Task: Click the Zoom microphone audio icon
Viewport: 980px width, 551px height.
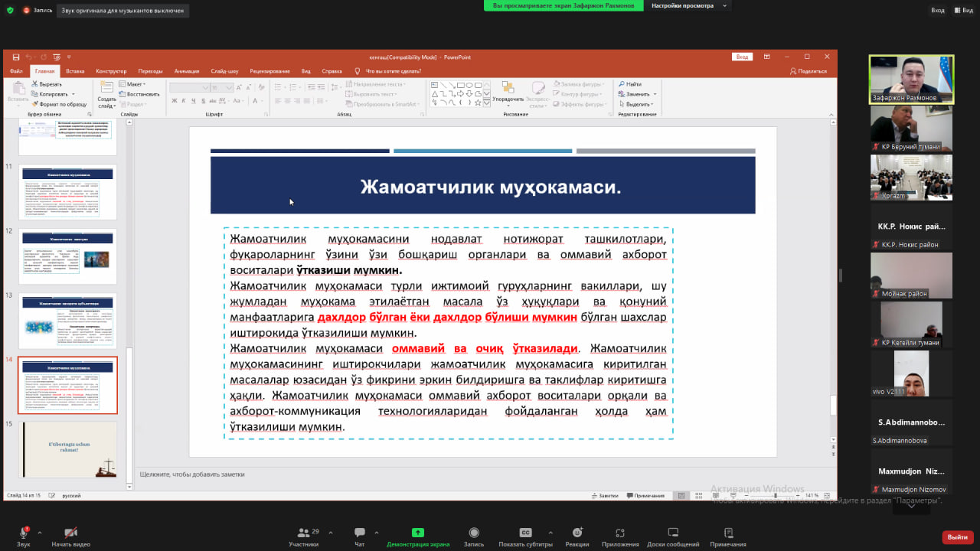Action: click(24, 533)
